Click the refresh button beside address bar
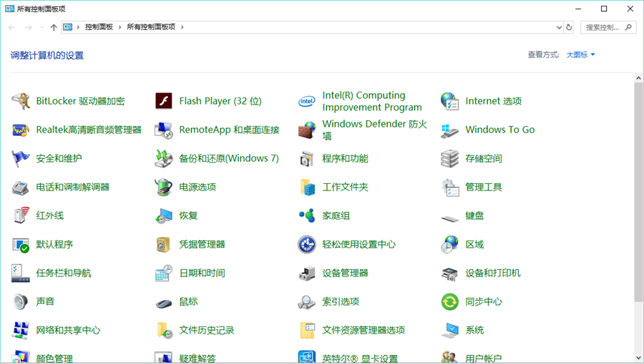Screen dimensions: 644x363 [570, 27]
